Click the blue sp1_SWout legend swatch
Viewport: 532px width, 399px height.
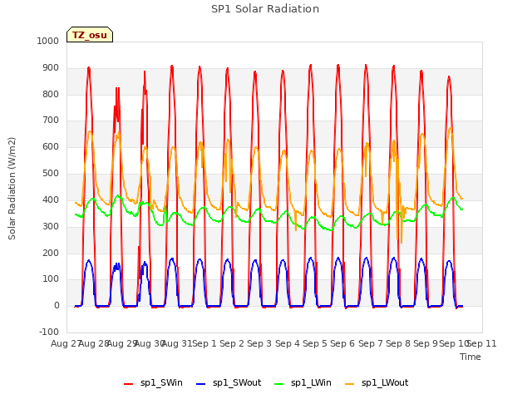(201, 384)
